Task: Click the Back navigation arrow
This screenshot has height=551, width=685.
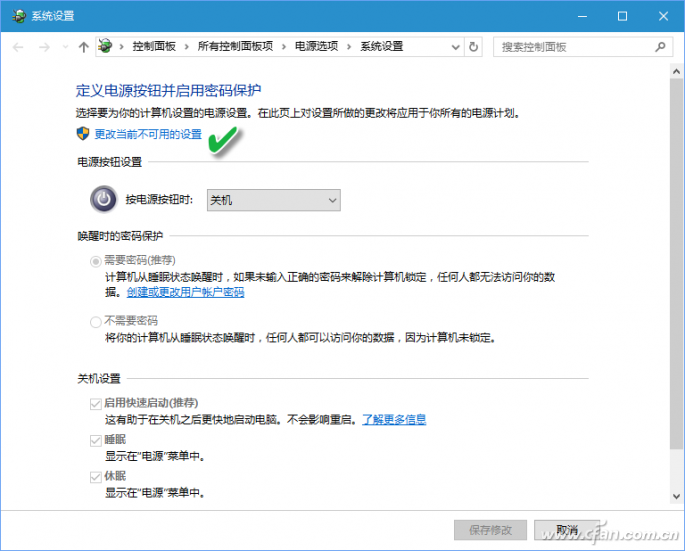Action: (18, 47)
